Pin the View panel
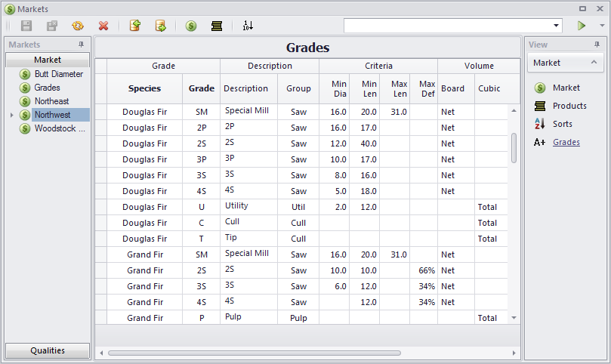The image size is (611, 364). (x=597, y=45)
